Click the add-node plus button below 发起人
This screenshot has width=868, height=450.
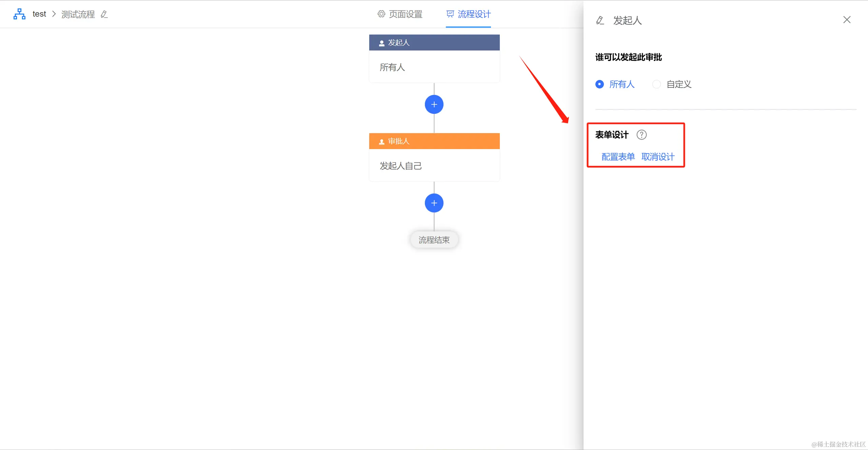pos(434,104)
